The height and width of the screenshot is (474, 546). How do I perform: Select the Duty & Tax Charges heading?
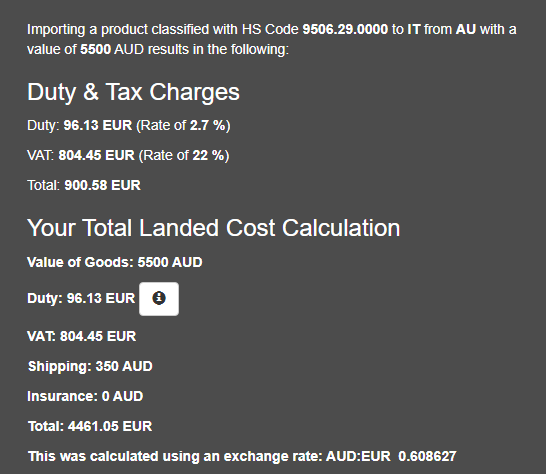point(133,92)
